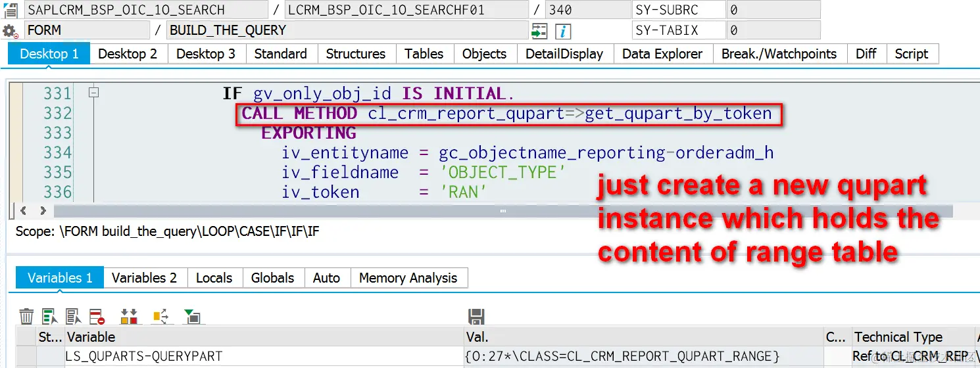The height and width of the screenshot is (368, 980).
Task: Click the green list-select icon in variables toolbar
Action: point(51,317)
